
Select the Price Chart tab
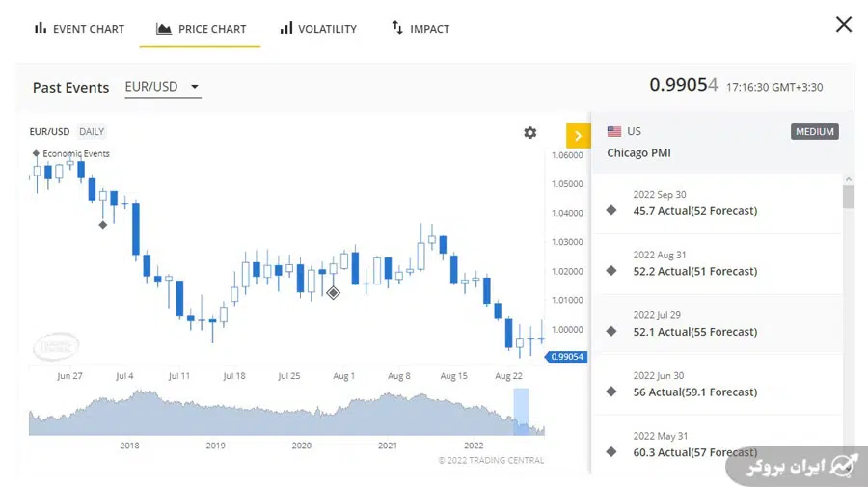pos(201,29)
